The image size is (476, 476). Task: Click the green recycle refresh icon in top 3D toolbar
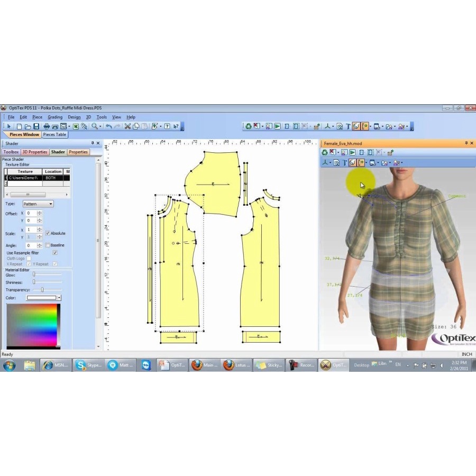pyautogui.click(x=249, y=126)
